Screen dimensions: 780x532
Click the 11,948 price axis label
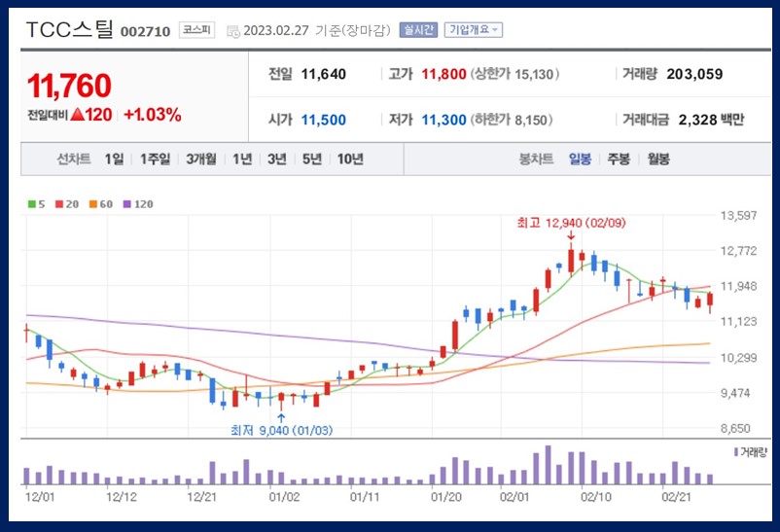point(739,286)
